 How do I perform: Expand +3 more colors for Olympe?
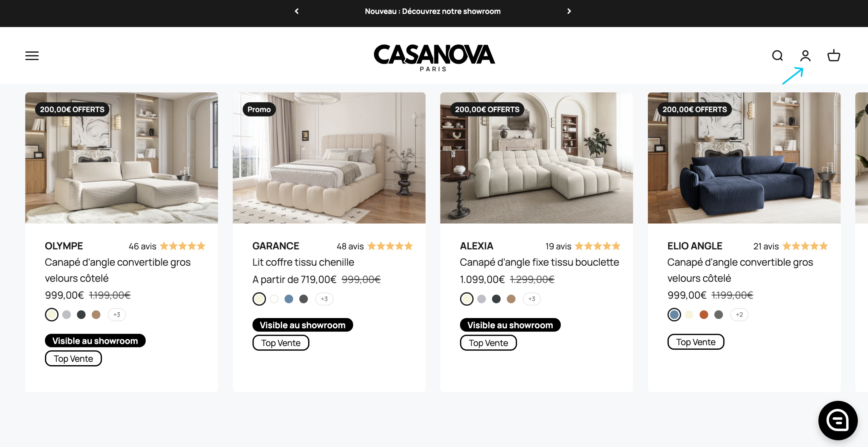(117, 315)
